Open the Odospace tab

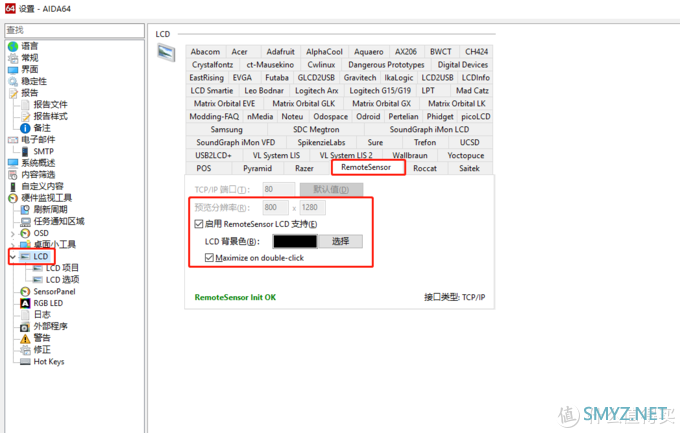pyautogui.click(x=330, y=116)
